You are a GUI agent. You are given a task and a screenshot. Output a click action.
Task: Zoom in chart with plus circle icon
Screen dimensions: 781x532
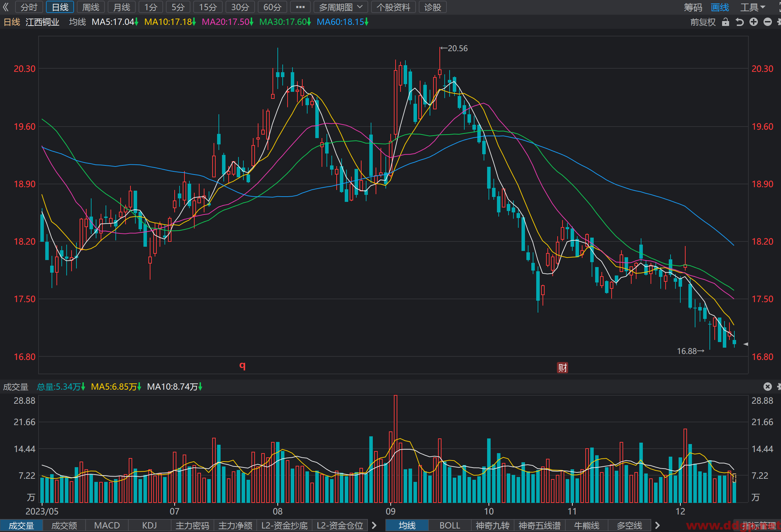754,22
